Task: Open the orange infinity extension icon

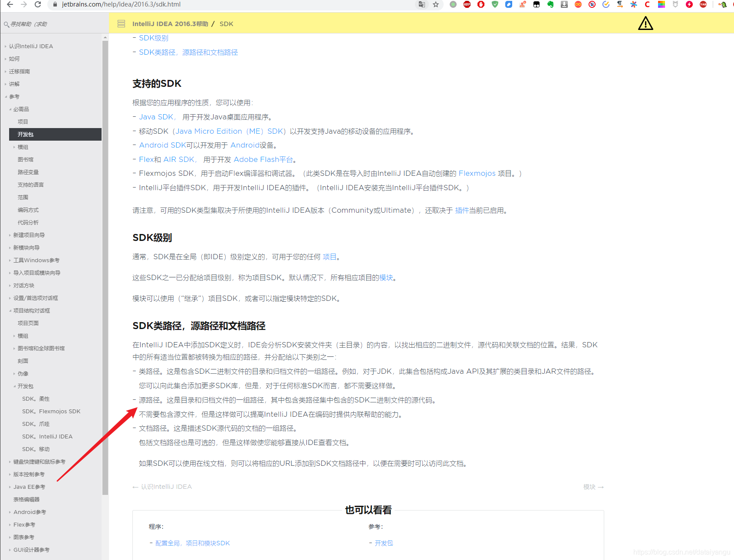Action: 578,4
